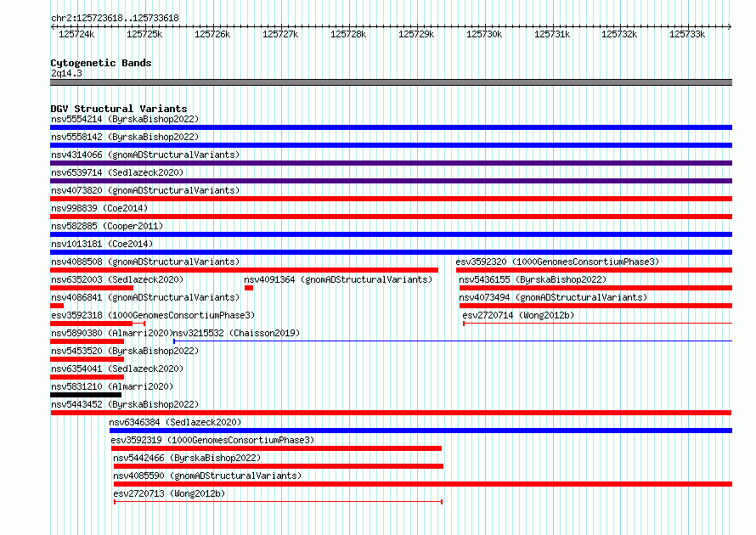The image size is (756, 535).
Task: Click nsv5436155 (ByrskaBishop2022) label
Action: (533, 279)
